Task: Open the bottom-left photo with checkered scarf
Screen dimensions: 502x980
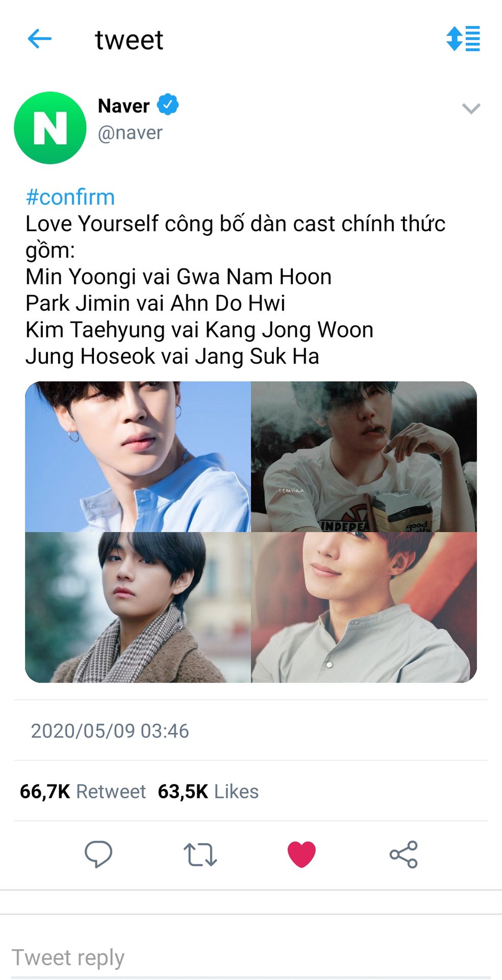Action: [x=138, y=607]
